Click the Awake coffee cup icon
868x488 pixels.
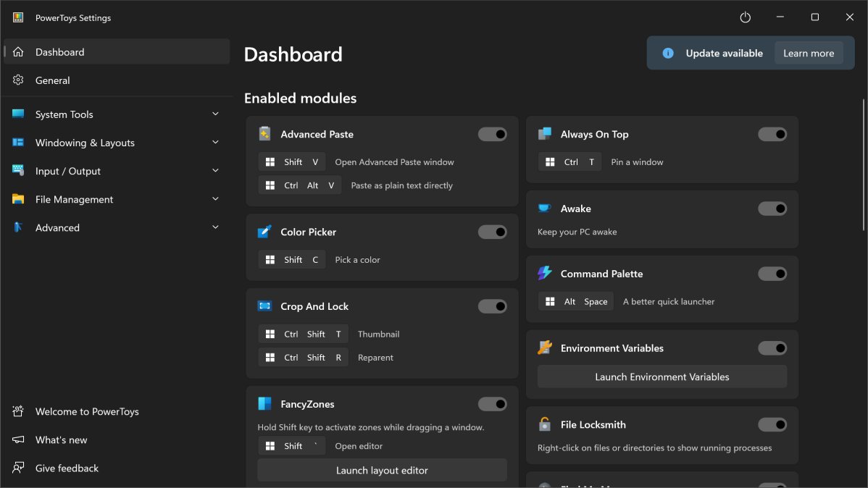545,209
